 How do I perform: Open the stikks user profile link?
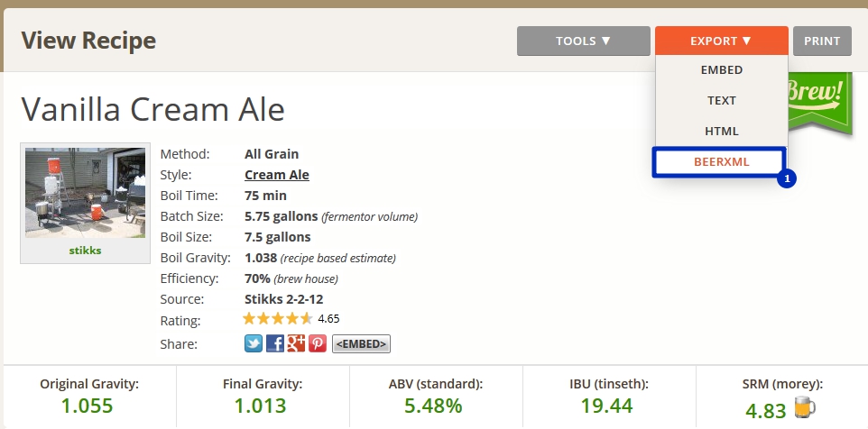click(85, 251)
